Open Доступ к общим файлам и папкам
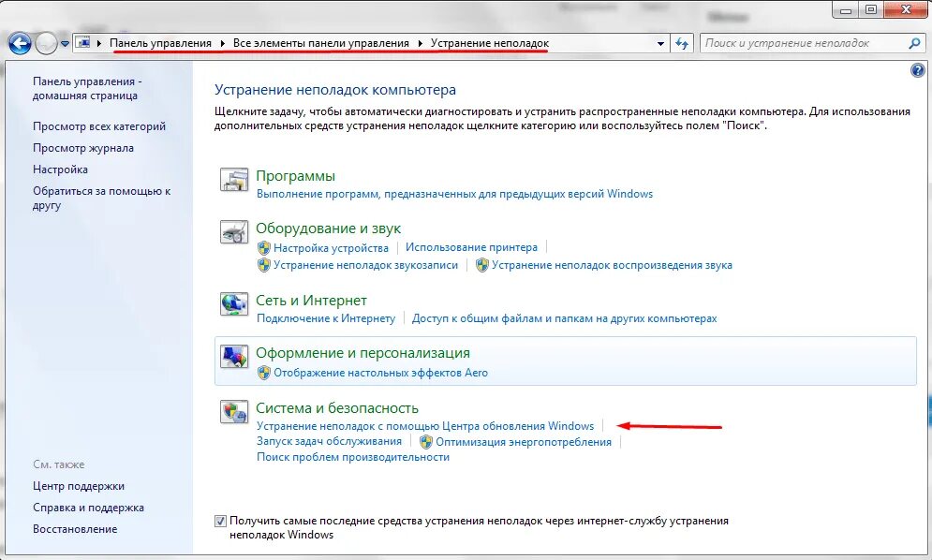 [564, 318]
